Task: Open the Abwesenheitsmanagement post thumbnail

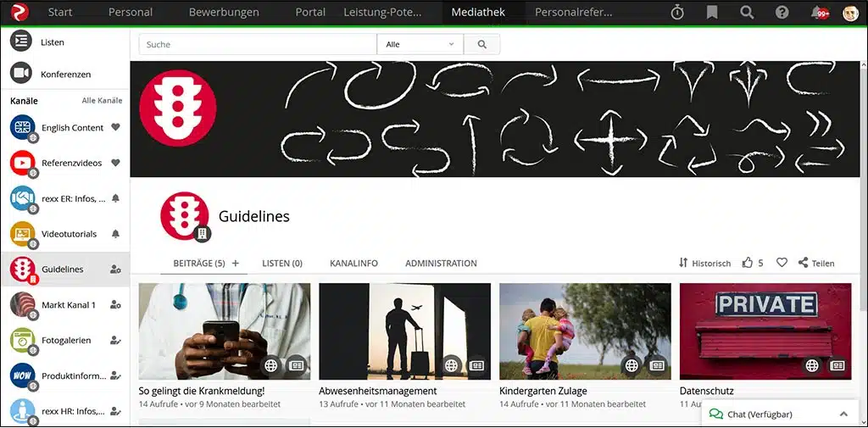Action: click(404, 331)
